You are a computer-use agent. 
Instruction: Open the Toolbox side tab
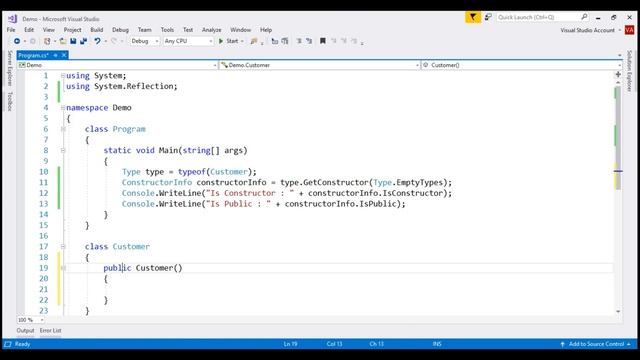(x=10, y=101)
